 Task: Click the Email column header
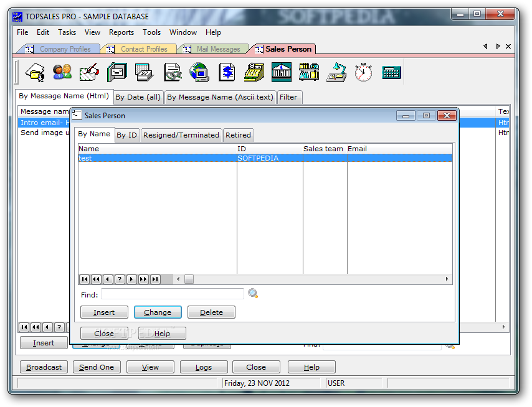[399, 149]
